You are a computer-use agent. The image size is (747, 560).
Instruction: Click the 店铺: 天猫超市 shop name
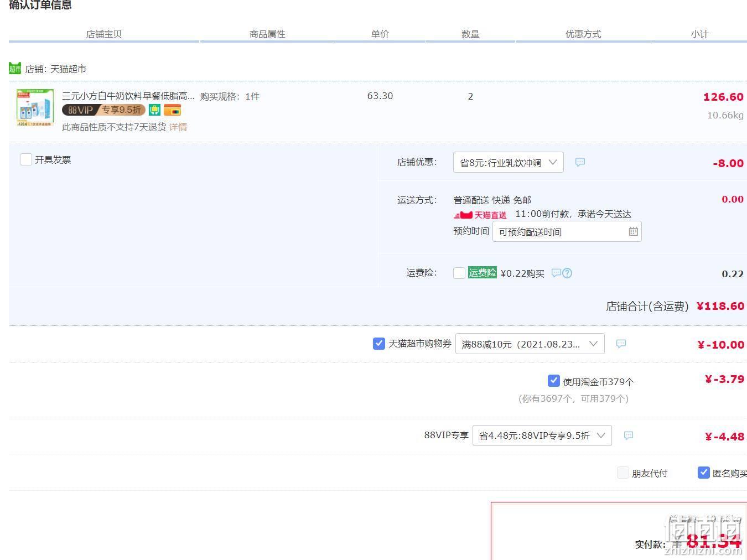[x=56, y=69]
